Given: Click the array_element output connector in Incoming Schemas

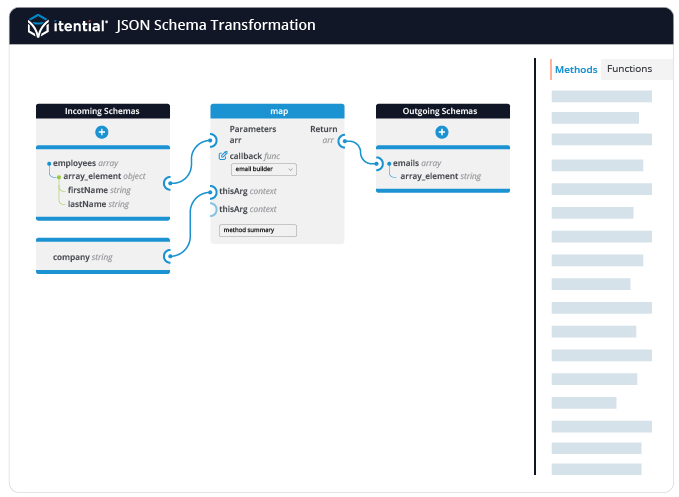Looking at the screenshot, I should 169,182.
